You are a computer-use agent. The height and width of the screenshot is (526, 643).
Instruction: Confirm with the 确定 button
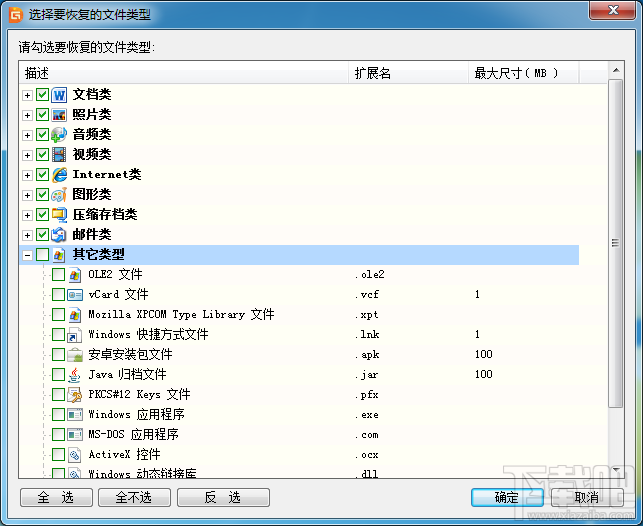(x=507, y=498)
